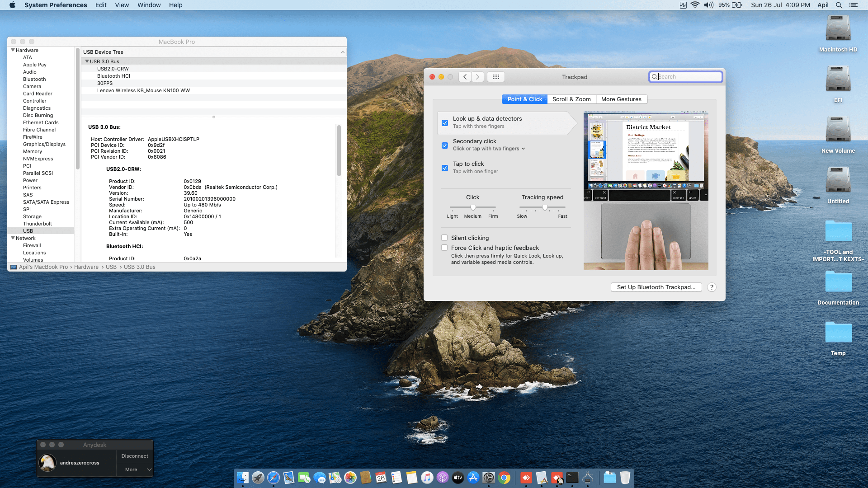Select the Point & Click tab

[x=524, y=99]
